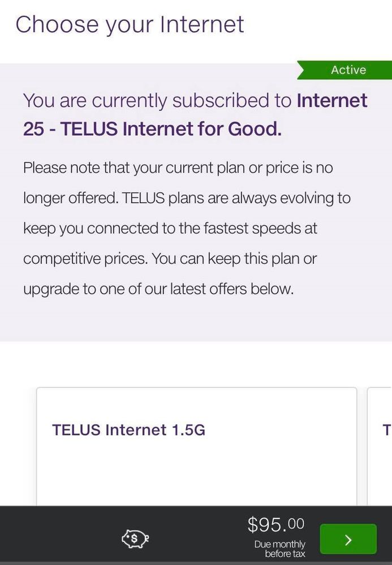Click the 'upgrade to one of our latest offers' line
Image resolution: width=392 pixels, height=565 pixels.
click(x=158, y=289)
